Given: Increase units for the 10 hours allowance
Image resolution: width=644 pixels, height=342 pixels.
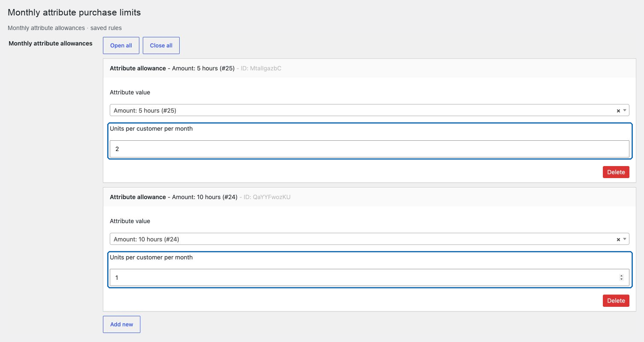Looking at the screenshot, I should coord(621,276).
